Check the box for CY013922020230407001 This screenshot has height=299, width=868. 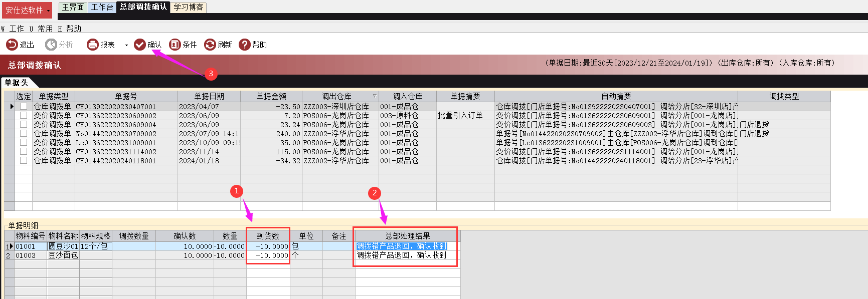click(24, 106)
